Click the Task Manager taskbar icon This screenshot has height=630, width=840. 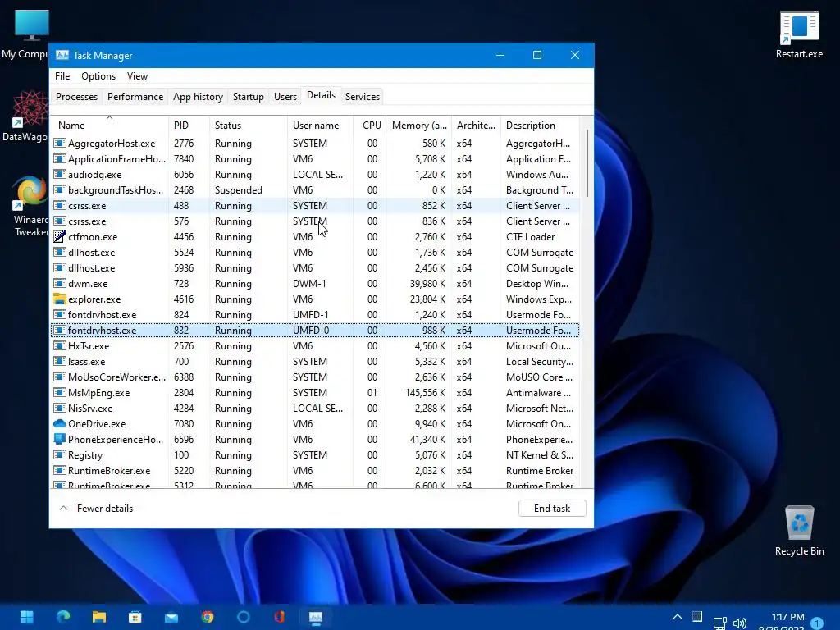[316, 617]
